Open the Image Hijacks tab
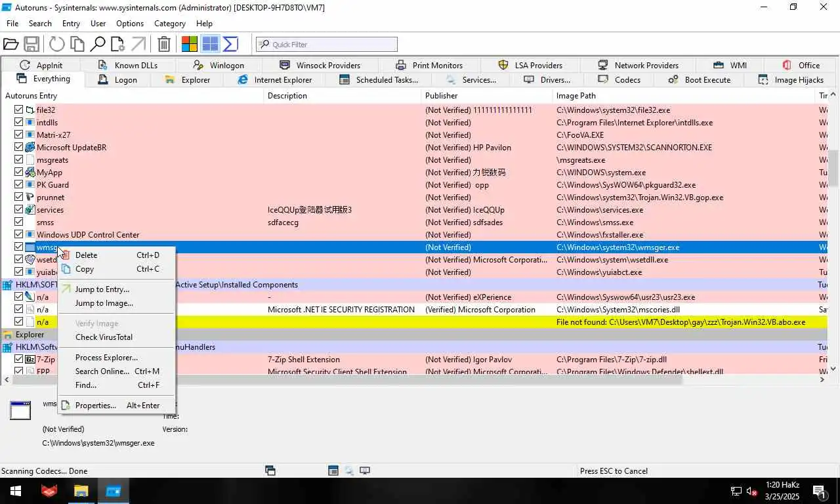Image resolution: width=840 pixels, height=504 pixels. [791, 80]
